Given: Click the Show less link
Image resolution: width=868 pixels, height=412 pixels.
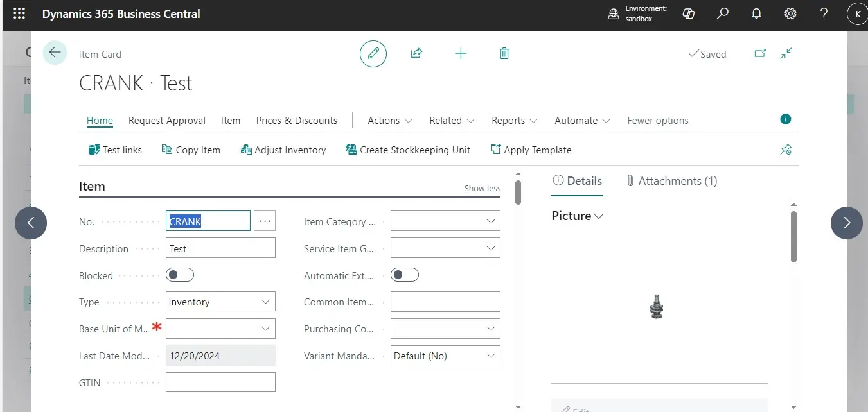Looking at the screenshot, I should 482,188.
